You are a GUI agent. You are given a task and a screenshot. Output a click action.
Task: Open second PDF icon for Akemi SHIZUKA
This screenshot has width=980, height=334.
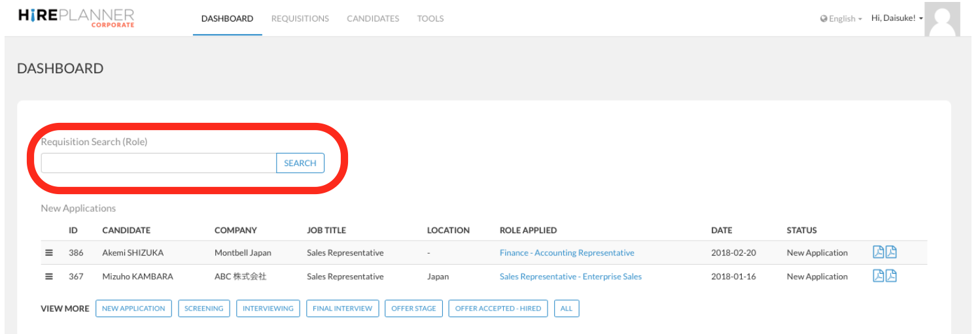coord(891,252)
